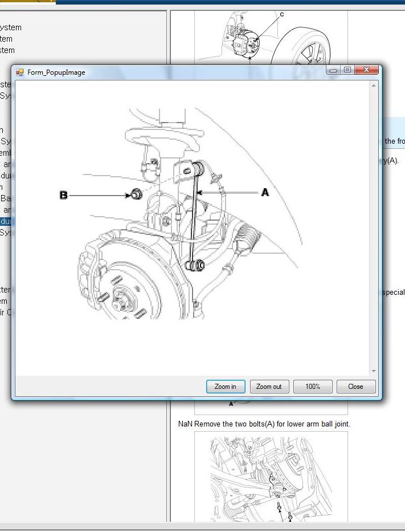The image size is (405, 532).
Task: Click label B in the popup diagram
Action: coord(63,195)
